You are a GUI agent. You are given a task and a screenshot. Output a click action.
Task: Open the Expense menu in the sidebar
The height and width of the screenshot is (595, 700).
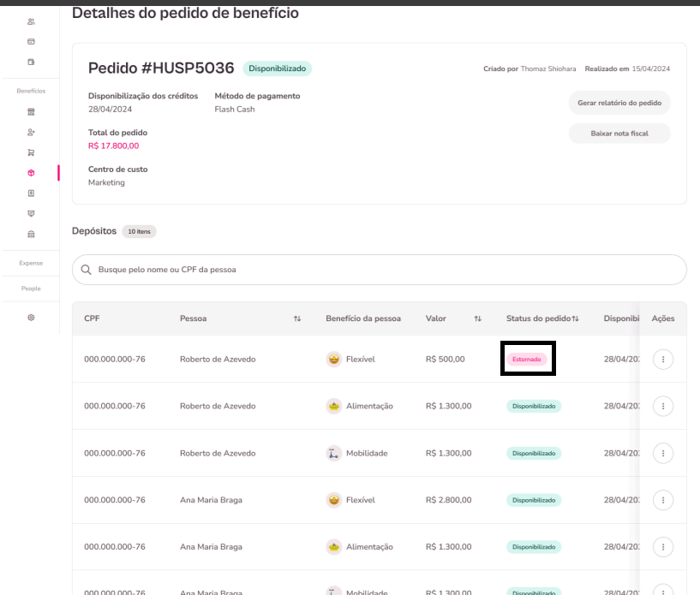click(x=31, y=263)
